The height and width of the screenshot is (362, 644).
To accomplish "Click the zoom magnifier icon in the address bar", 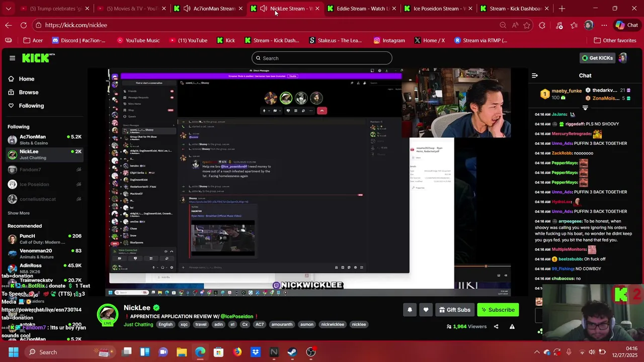I will tap(503, 25).
